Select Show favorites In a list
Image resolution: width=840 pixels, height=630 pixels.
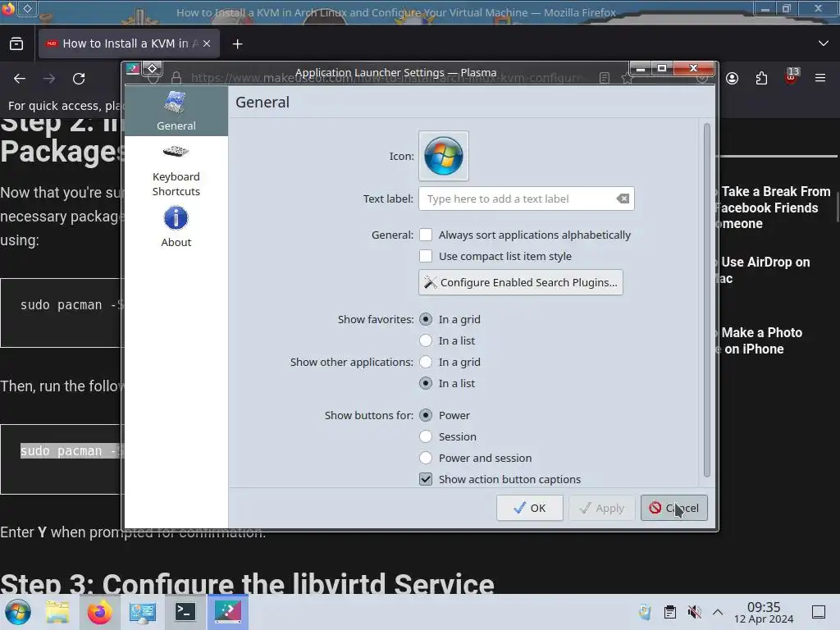click(x=426, y=340)
